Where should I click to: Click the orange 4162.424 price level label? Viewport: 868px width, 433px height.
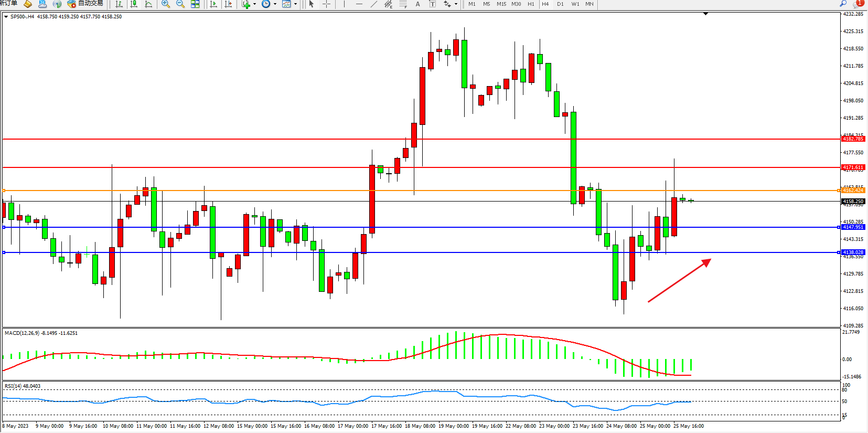(853, 191)
